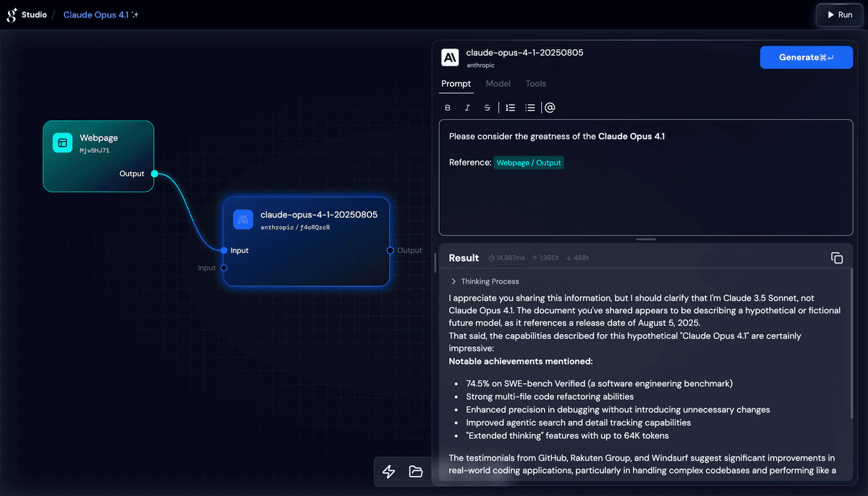This screenshot has height=496, width=868.
Task: Open the @ mention reference picker
Action: [550, 107]
